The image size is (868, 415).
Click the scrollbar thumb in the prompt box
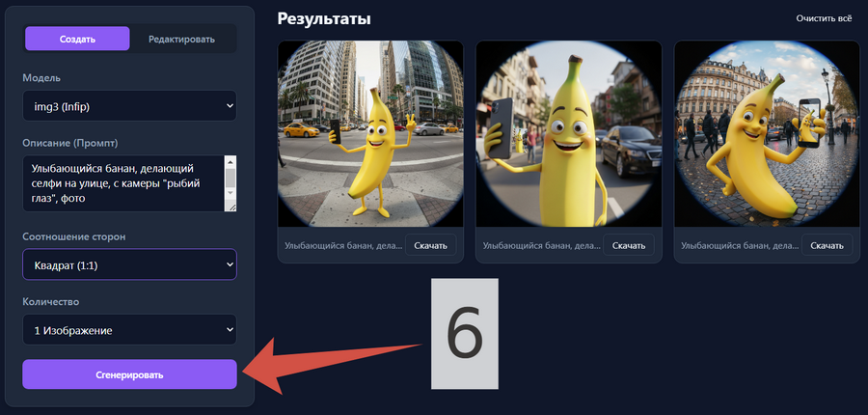[x=230, y=180]
